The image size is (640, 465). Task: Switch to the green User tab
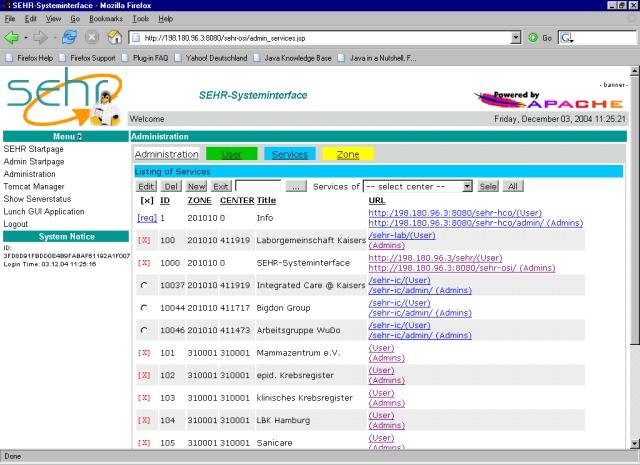231,154
